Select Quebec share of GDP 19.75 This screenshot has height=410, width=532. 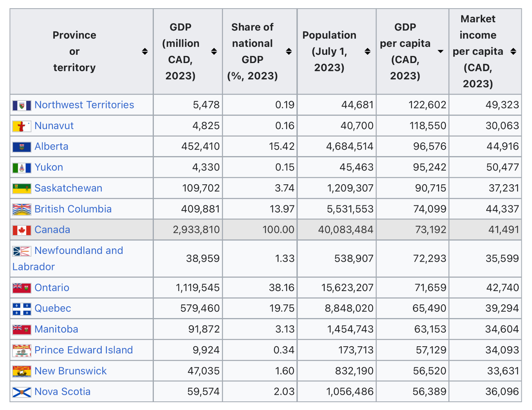coord(282,308)
